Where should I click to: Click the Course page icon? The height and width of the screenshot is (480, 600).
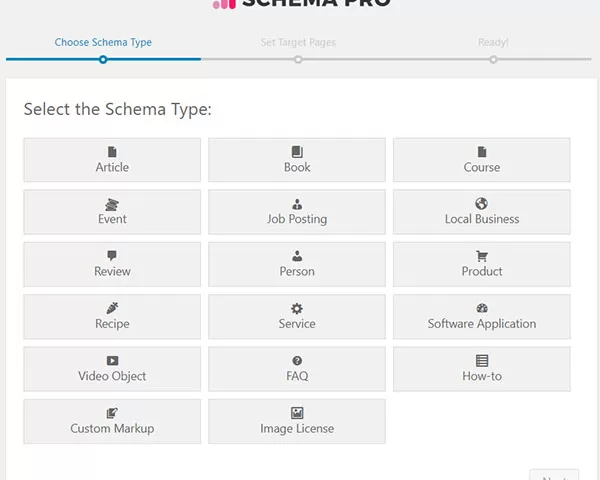tap(482, 152)
